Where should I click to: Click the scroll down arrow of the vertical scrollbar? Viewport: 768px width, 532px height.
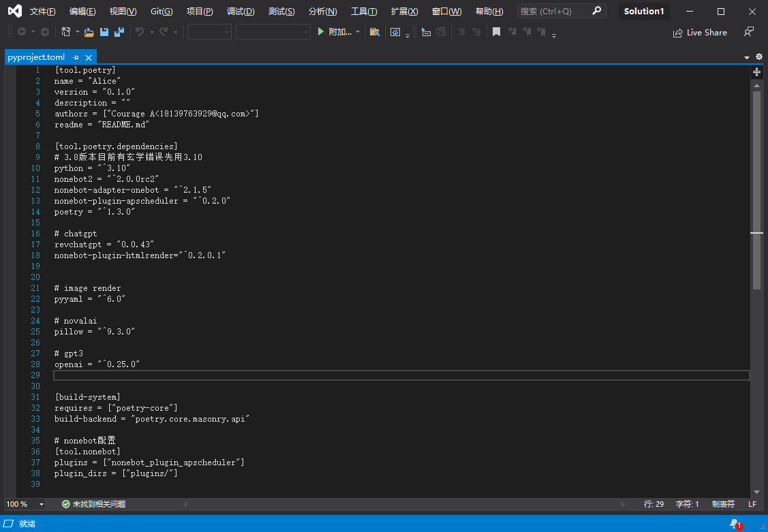coord(756,492)
